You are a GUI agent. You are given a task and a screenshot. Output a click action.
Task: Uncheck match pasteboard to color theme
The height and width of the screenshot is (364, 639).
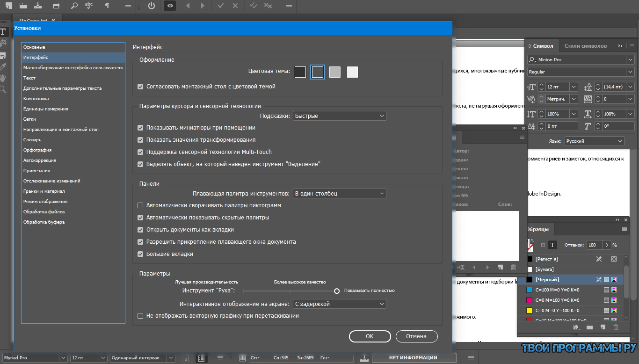(x=140, y=87)
